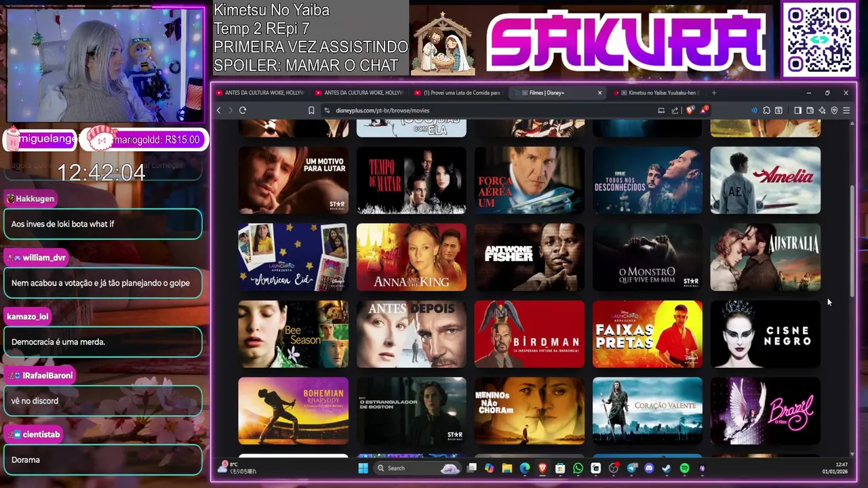Open Brave Rewards triangle icon

[705, 110]
